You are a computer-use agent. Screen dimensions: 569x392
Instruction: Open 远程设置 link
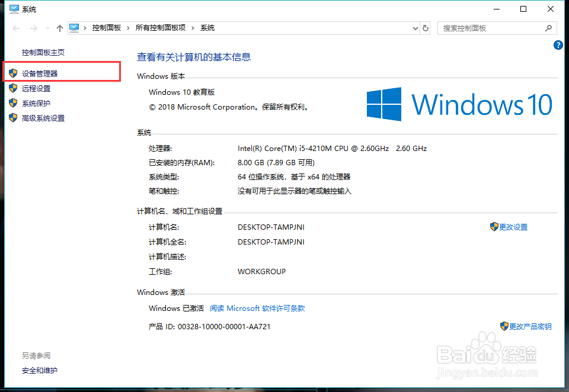click(36, 88)
